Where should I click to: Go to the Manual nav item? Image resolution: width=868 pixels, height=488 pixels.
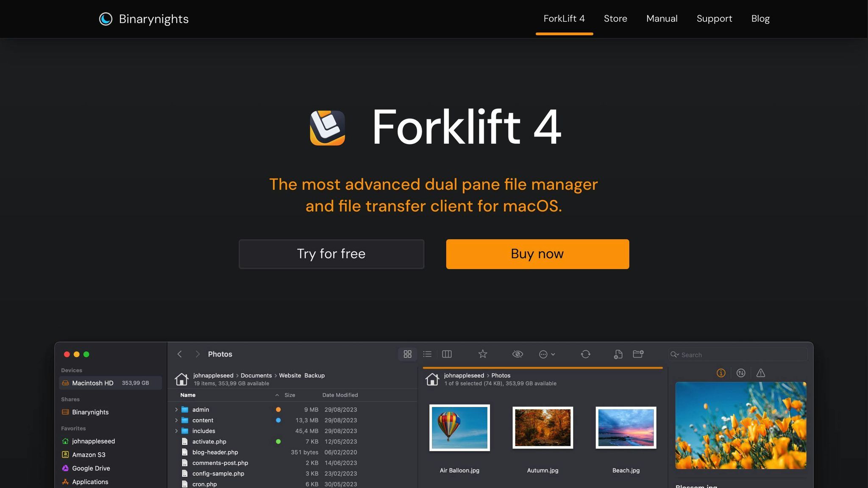[662, 19]
